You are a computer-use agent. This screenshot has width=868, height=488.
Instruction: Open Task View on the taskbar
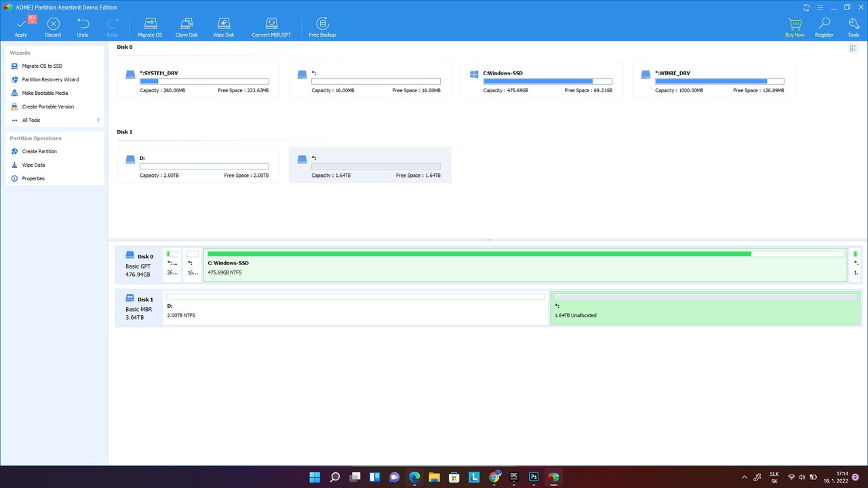tap(355, 476)
